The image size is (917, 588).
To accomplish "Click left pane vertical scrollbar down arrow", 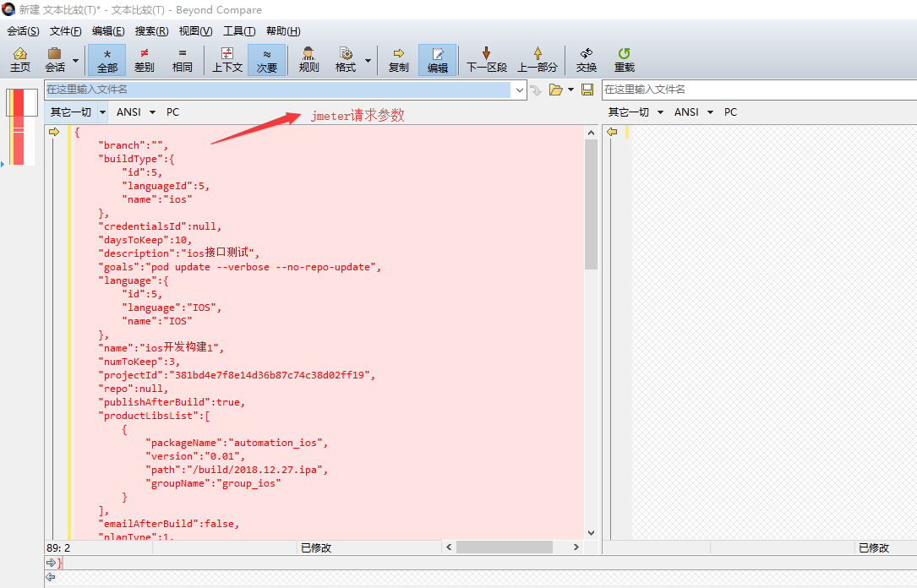I will (x=592, y=532).
